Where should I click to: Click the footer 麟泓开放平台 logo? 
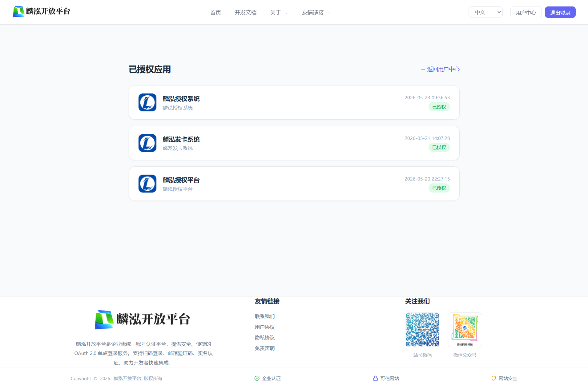(142, 320)
